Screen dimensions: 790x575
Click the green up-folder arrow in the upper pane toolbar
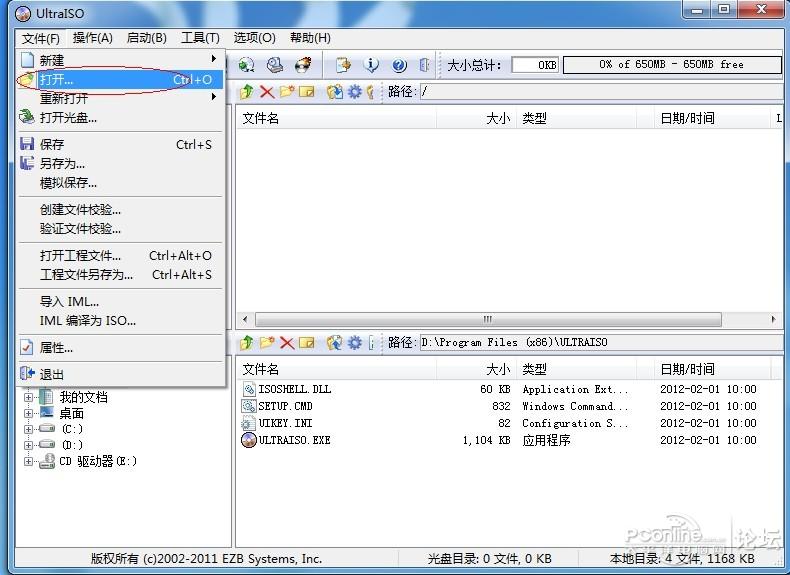(247, 92)
